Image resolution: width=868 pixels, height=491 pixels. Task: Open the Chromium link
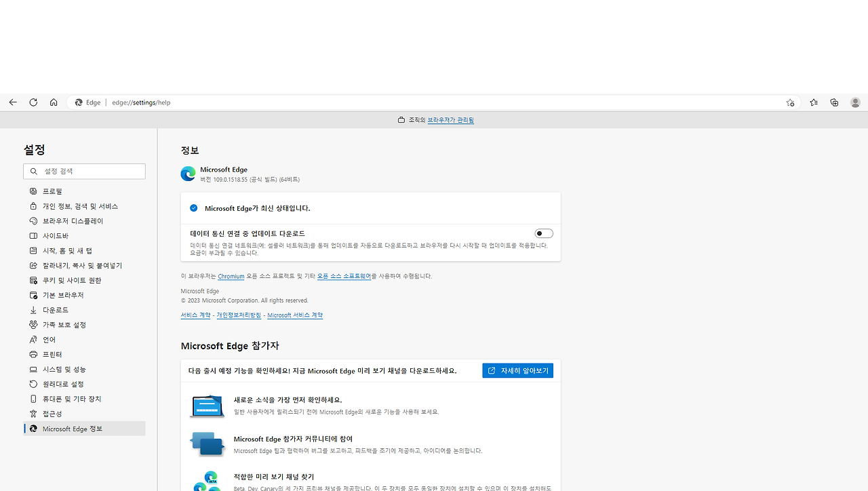(231, 277)
